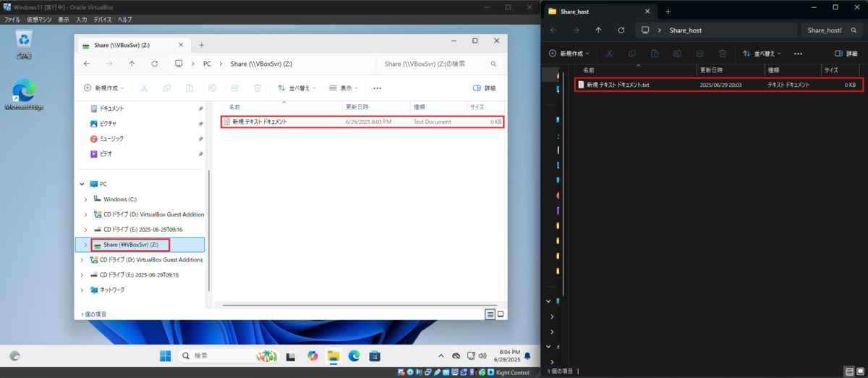The height and width of the screenshot is (378, 868).
Task: Go up one level in the Share (Z:) window
Action: (x=132, y=64)
